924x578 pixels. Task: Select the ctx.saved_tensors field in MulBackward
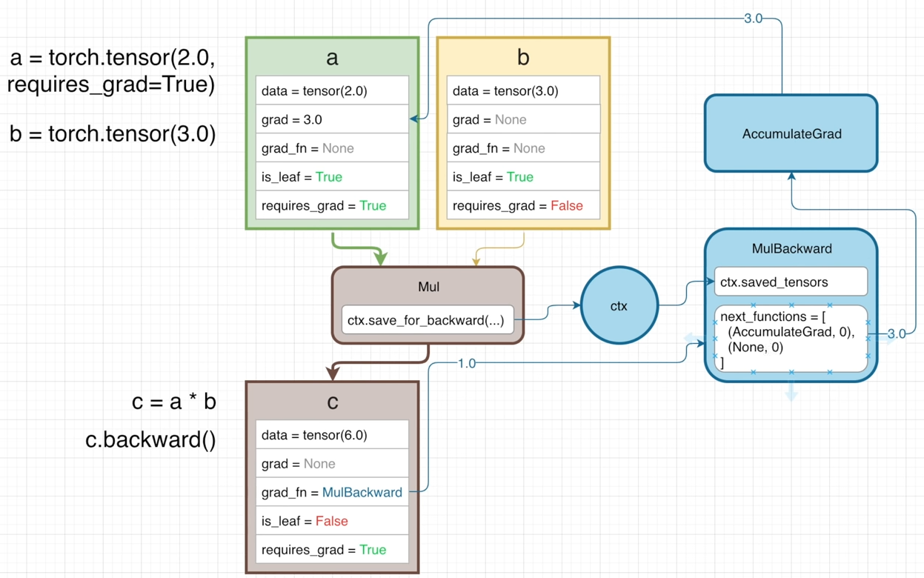click(790, 282)
